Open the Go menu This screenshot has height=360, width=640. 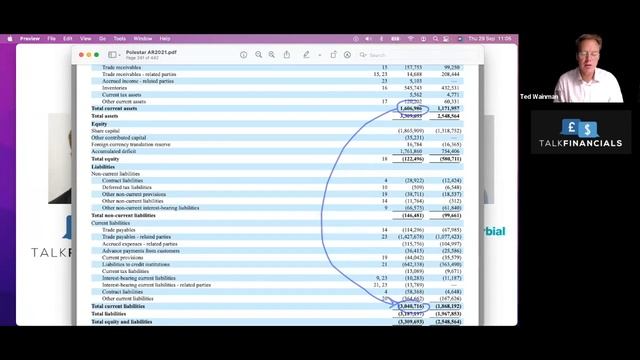pyautogui.click(x=102, y=39)
